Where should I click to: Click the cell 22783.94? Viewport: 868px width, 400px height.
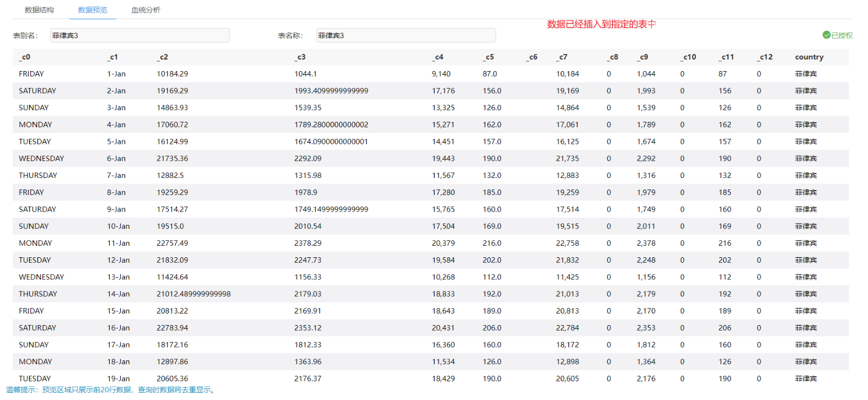coord(172,328)
